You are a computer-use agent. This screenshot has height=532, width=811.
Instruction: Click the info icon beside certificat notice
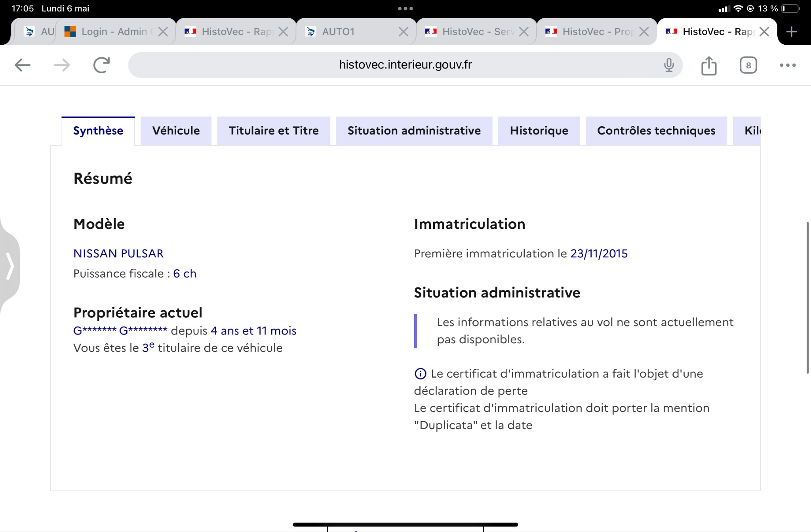tap(420, 374)
